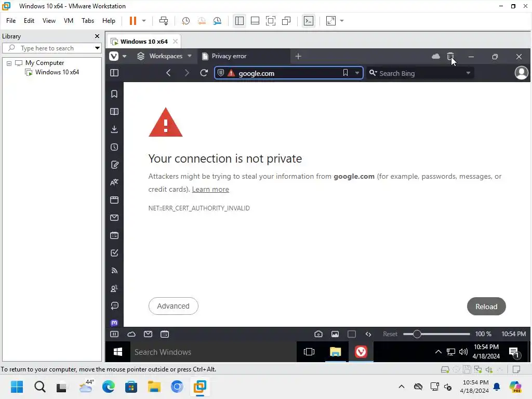Open the VM menu
This screenshot has height=399, width=532.
click(x=69, y=21)
